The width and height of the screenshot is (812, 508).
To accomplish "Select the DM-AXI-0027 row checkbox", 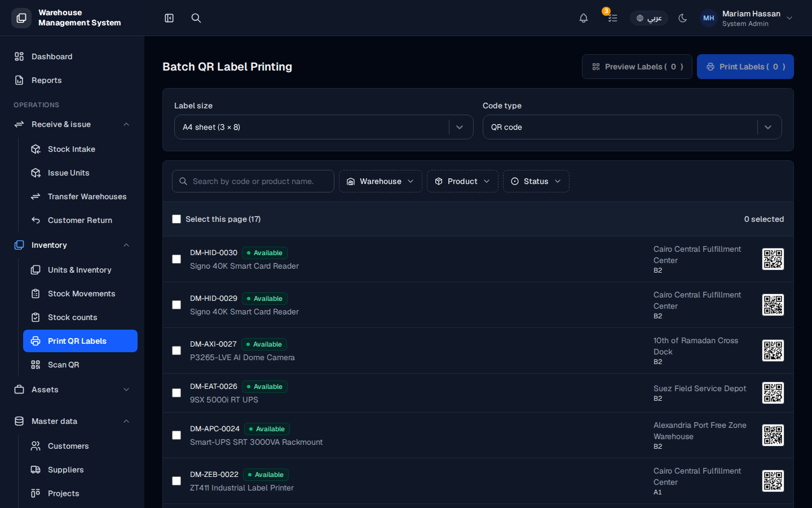I will coord(176,351).
